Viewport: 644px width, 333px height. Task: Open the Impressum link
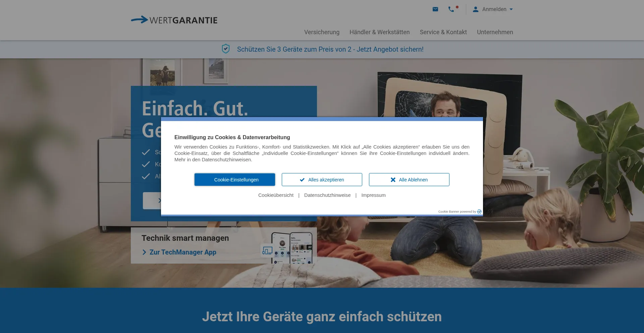coord(373,195)
